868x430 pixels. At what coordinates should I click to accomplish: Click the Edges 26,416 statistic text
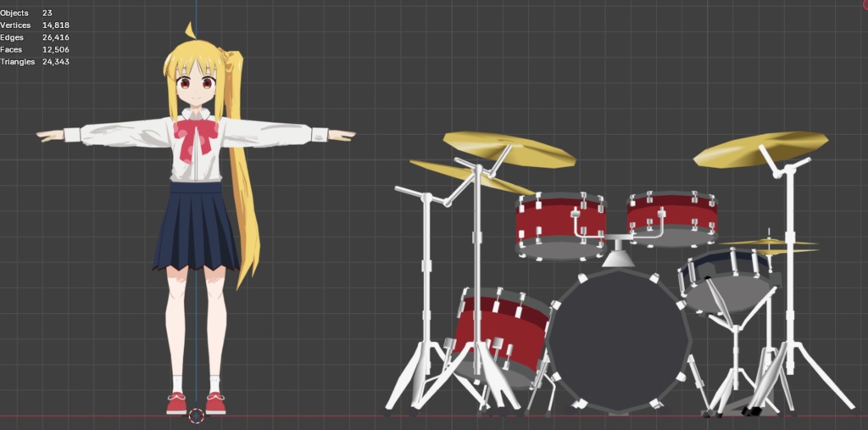(x=34, y=37)
